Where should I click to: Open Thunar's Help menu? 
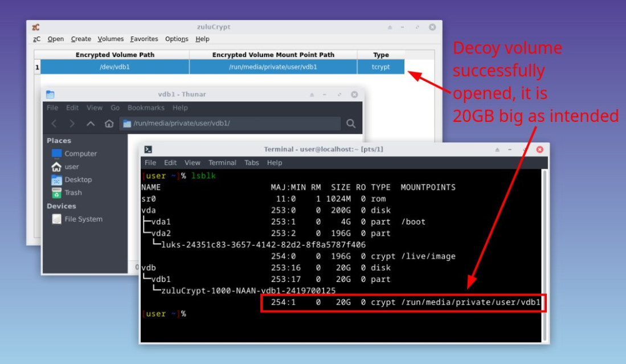(180, 108)
